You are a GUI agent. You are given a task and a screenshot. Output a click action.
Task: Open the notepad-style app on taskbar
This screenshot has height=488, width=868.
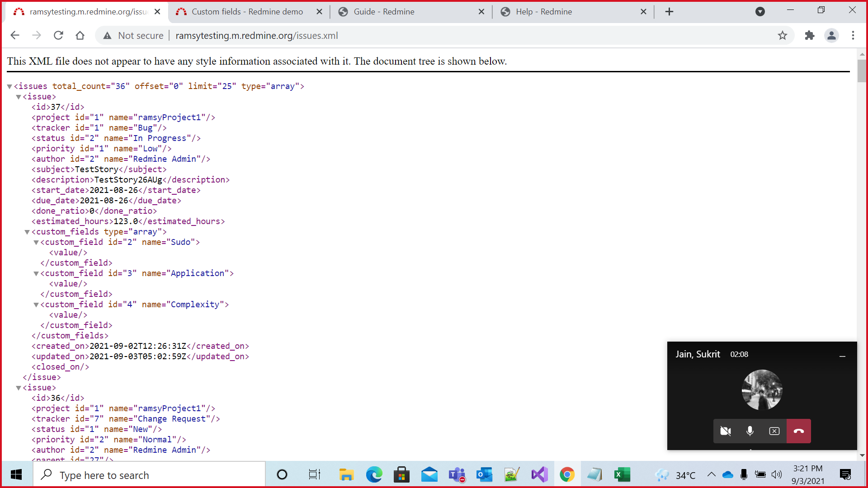[x=594, y=475]
